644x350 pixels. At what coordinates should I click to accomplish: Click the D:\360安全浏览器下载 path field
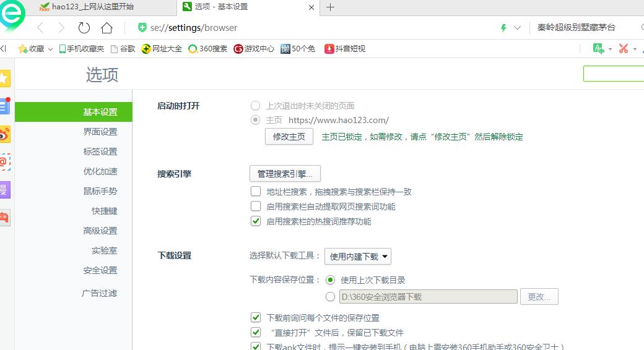pyautogui.click(x=428, y=297)
